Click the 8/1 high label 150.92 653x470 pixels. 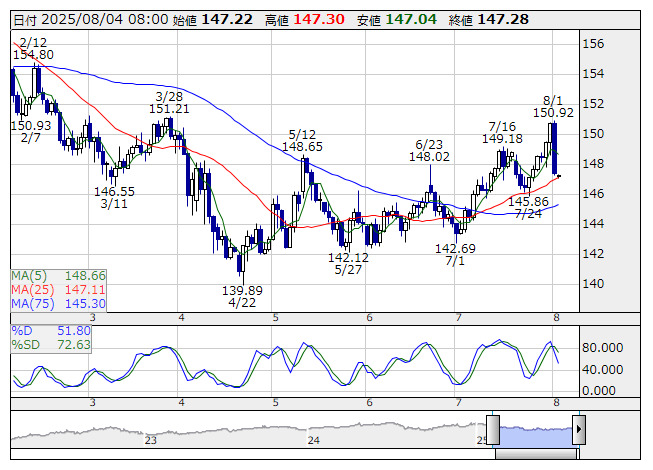coord(552,113)
